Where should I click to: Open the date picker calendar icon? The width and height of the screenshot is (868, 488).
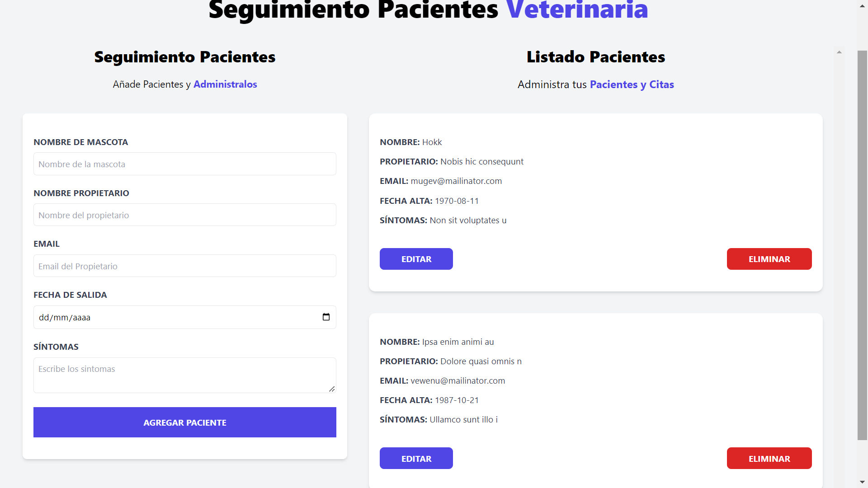326,317
